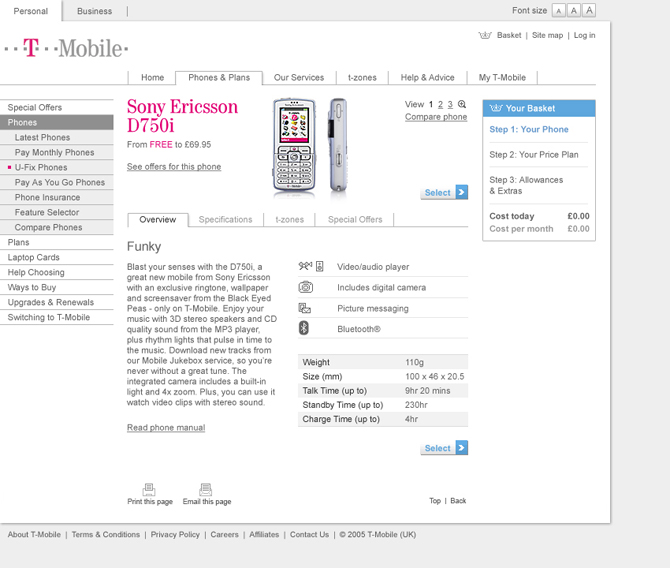Click the front view phone image
This screenshot has width=670, height=568.
(294, 147)
